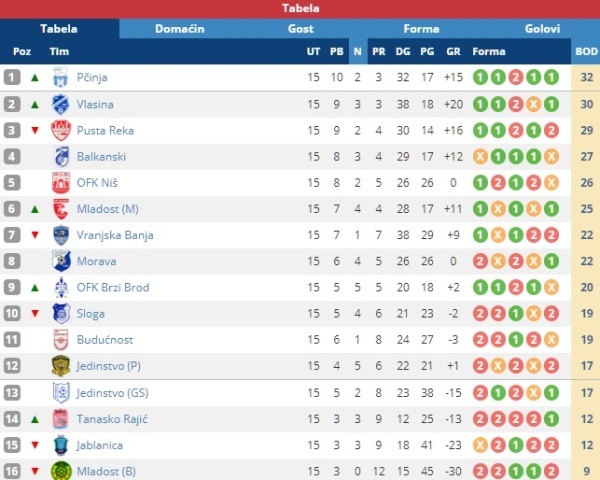Viewport: 600px width, 480px height.
Task: Open the Vranjska Banja team page
Action: pyautogui.click(x=115, y=235)
